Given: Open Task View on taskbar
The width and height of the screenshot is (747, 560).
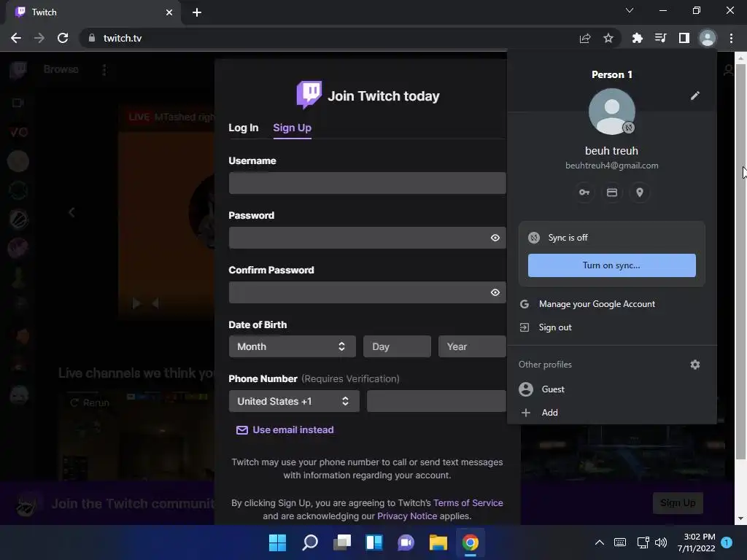Looking at the screenshot, I should 342,542.
